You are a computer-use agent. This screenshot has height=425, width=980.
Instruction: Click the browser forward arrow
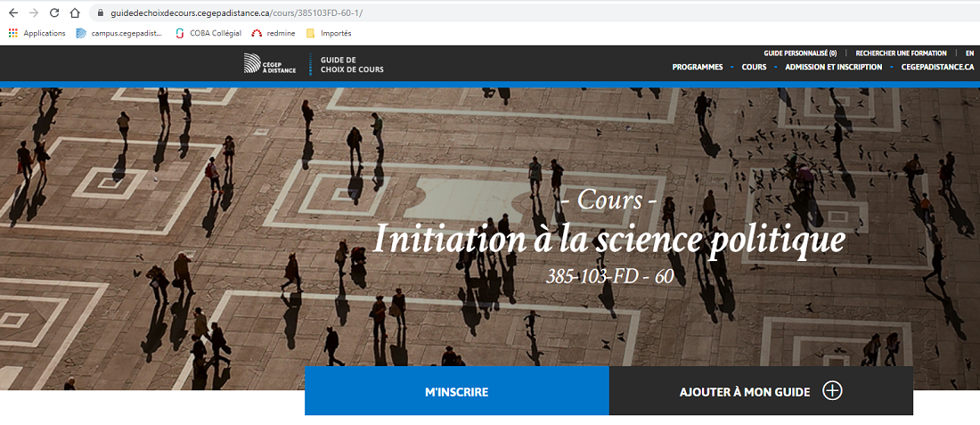pos(34,13)
